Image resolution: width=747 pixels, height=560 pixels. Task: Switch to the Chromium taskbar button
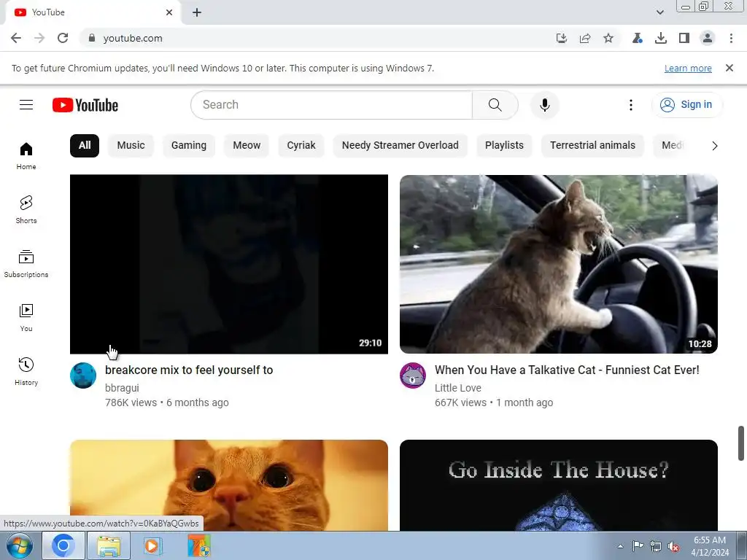click(x=63, y=545)
